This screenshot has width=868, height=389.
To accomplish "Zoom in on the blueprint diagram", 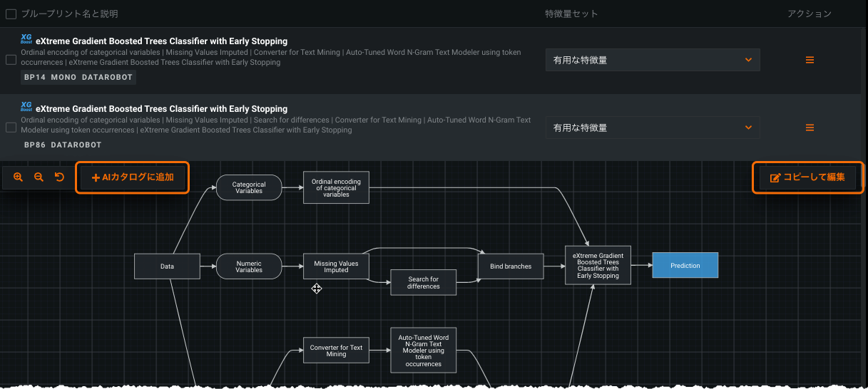I will 18,177.
